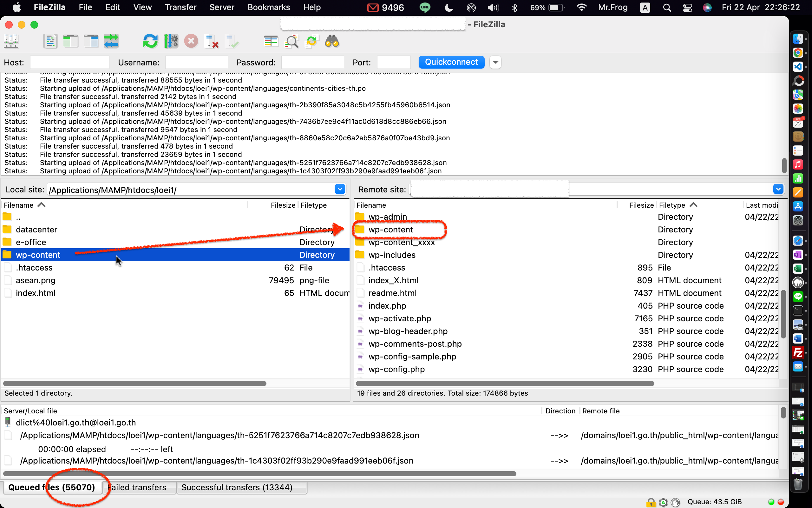Open Music app in the Dock
The width and height of the screenshot is (812, 508).
point(798,164)
